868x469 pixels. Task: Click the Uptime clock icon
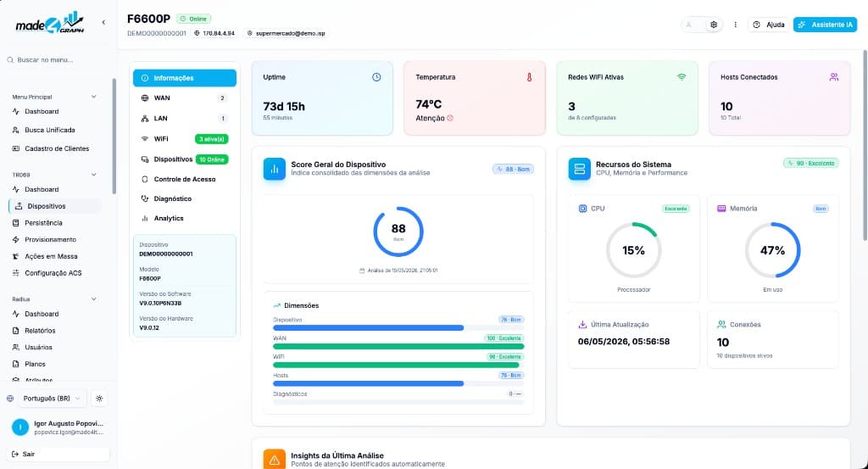click(x=376, y=77)
